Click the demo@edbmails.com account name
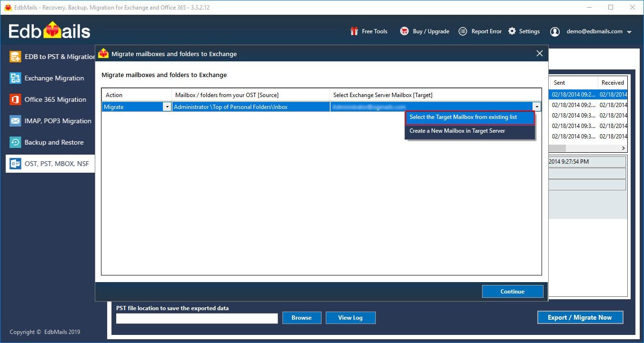This screenshot has width=644, height=343. click(x=594, y=31)
